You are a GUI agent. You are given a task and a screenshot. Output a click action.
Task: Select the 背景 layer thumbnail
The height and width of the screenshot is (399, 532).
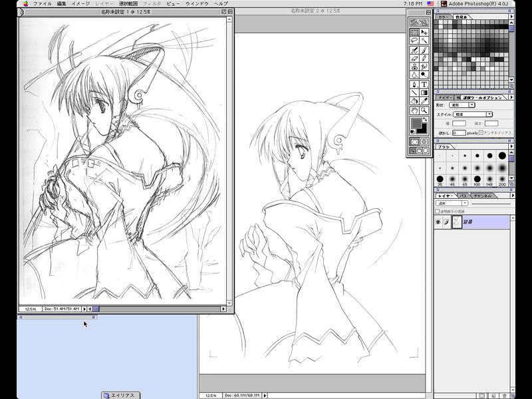[457, 222]
